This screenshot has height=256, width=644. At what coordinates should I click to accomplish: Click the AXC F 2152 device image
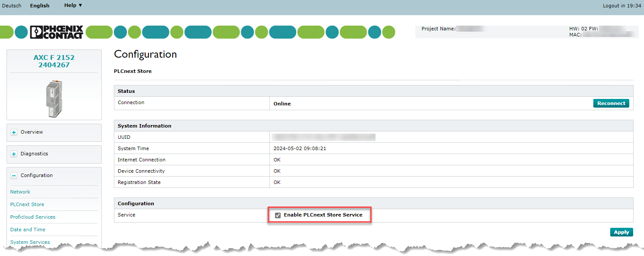[x=54, y=98]
